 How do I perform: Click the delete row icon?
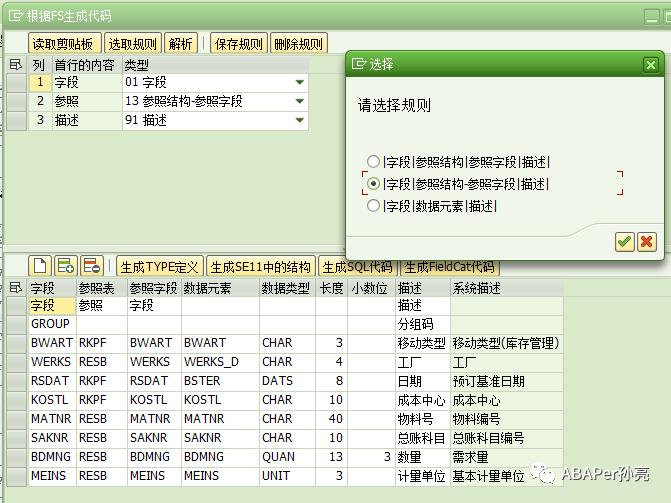point(92,266)
